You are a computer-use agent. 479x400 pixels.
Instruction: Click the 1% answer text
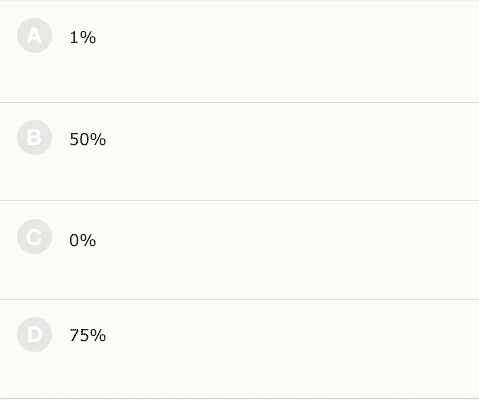tap(83, 37)
